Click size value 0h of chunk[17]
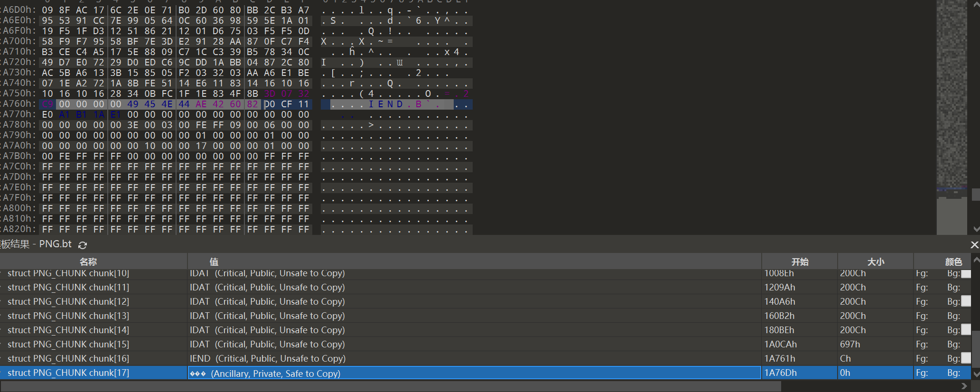980x392 pixels. [x=845, y=373]
